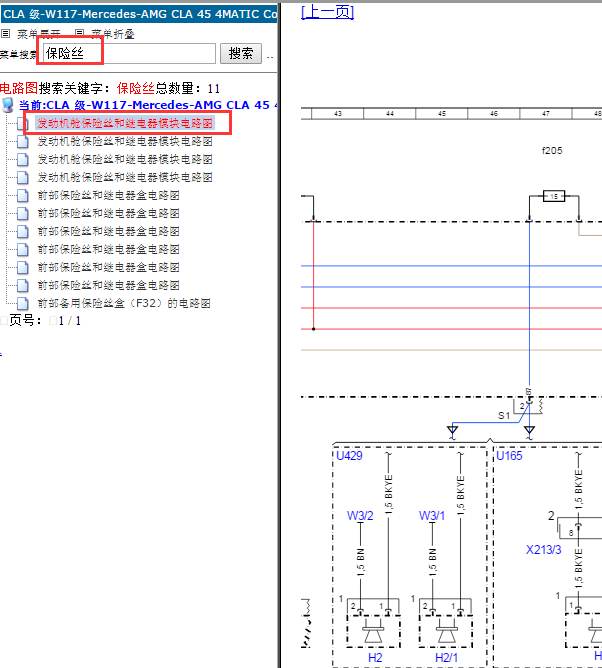The width and height of the screenshot is (602, 668).
Task: Open the red highlighted 发动机舱保险丝和继电器模块电路图 entry
Action: [x=125, y=124]
